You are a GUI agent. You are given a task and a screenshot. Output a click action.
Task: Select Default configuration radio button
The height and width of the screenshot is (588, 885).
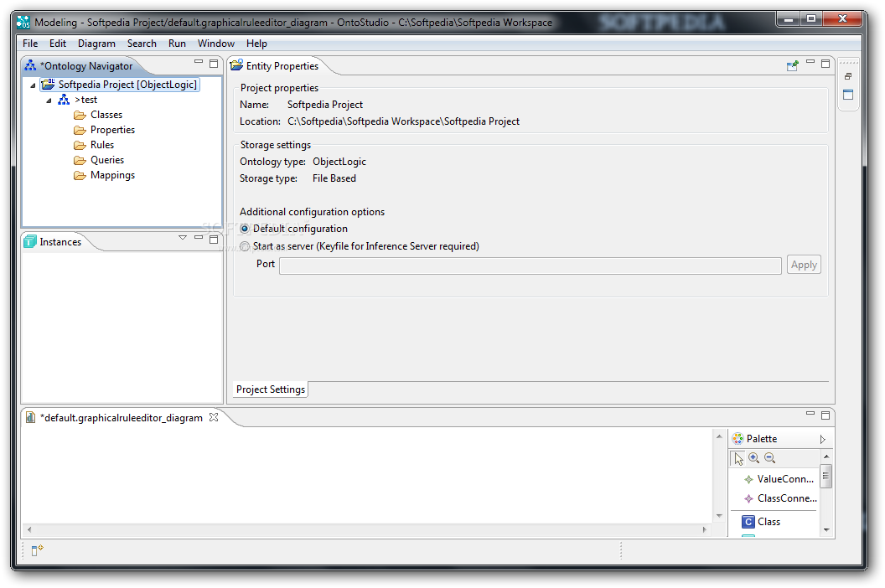click(x=245, y=229)
